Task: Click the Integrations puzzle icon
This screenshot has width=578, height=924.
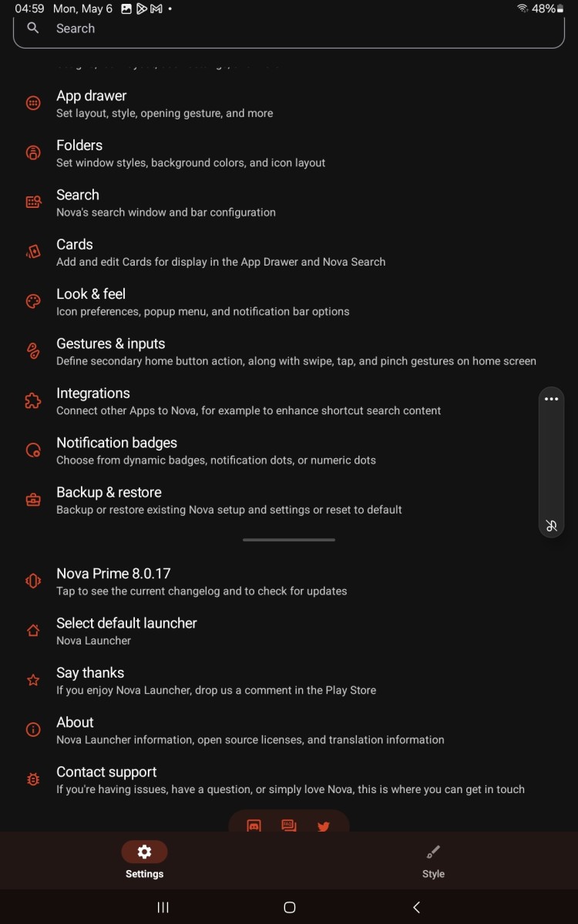Action: coord(32,400)
